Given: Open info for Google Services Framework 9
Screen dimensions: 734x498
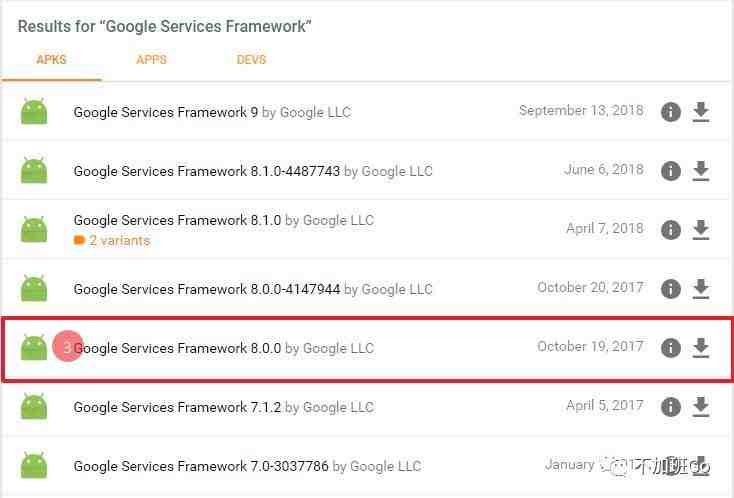Looking at the screenshot, I should 670,112.
